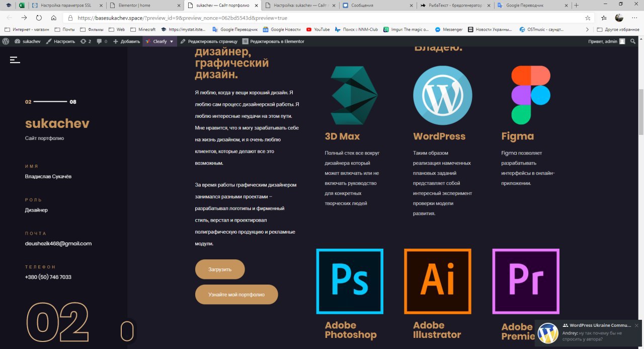Click the Узнайте мой портфолио button
This screenshot has width=644, height=349.
[236, 295]
